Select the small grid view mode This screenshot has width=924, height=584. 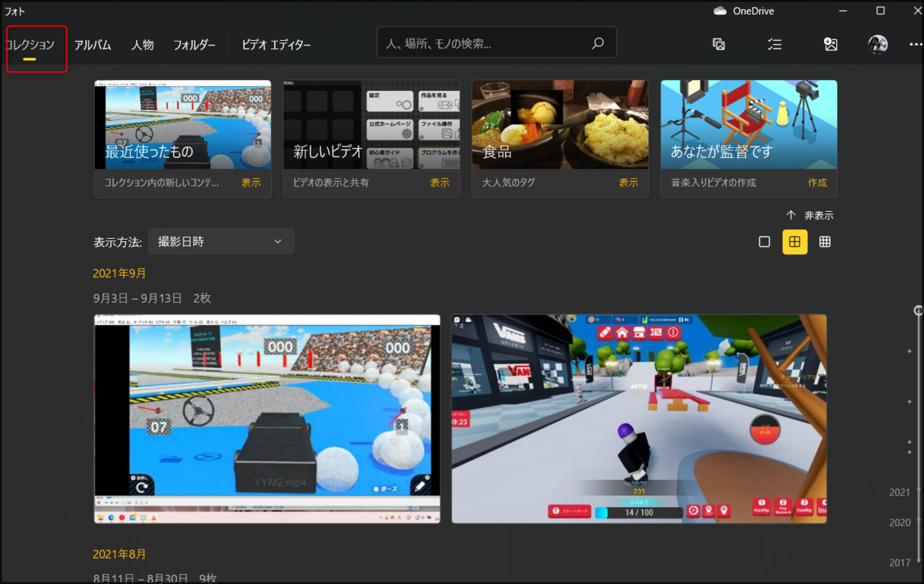(x=825, y=242)
